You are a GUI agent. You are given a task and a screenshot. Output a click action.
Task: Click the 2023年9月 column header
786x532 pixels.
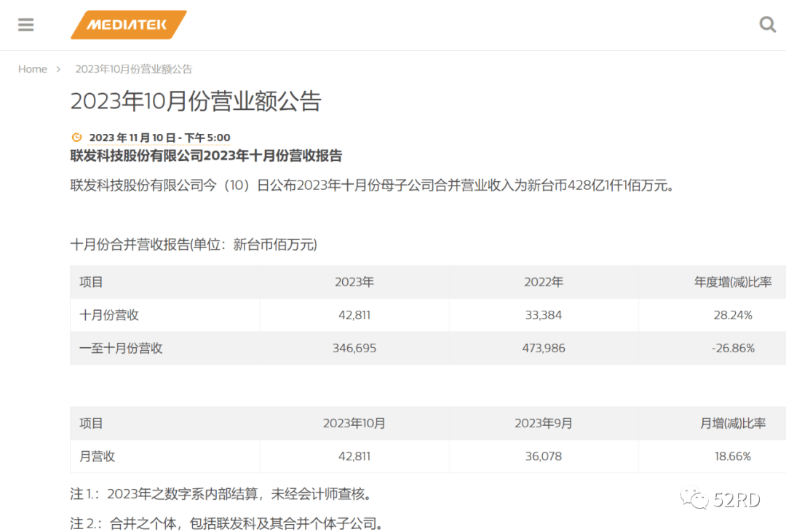[544, 423]
